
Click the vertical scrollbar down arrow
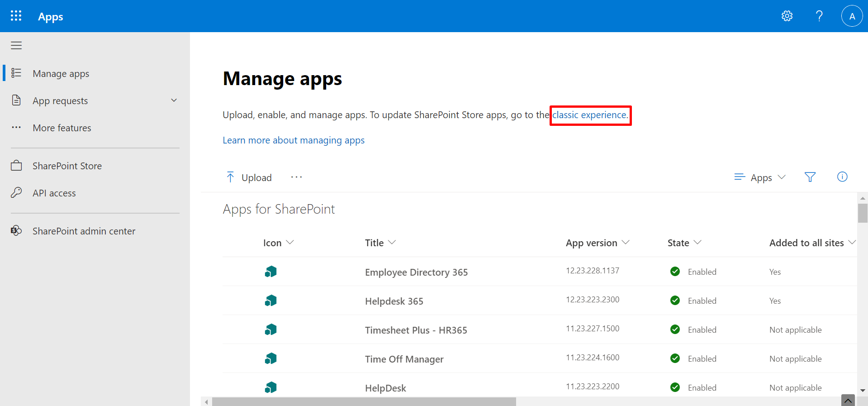pos(863,390)
